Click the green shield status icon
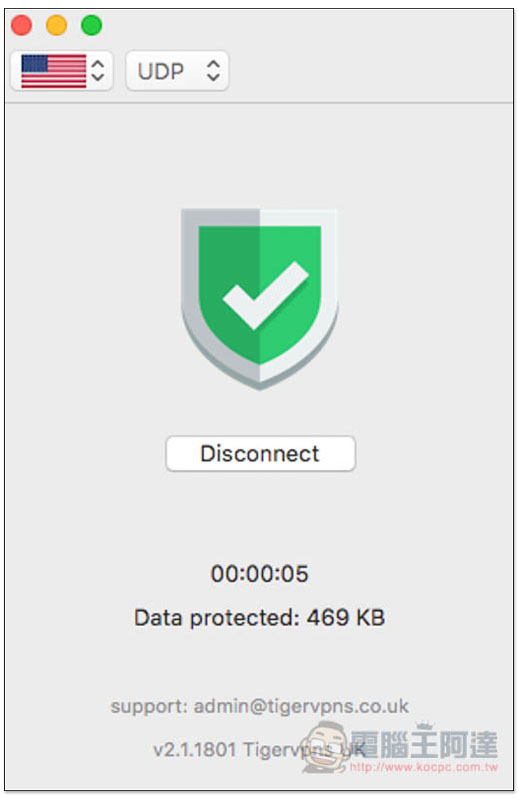The height and width of the screenshot is (800, 518). pos(259,298)
